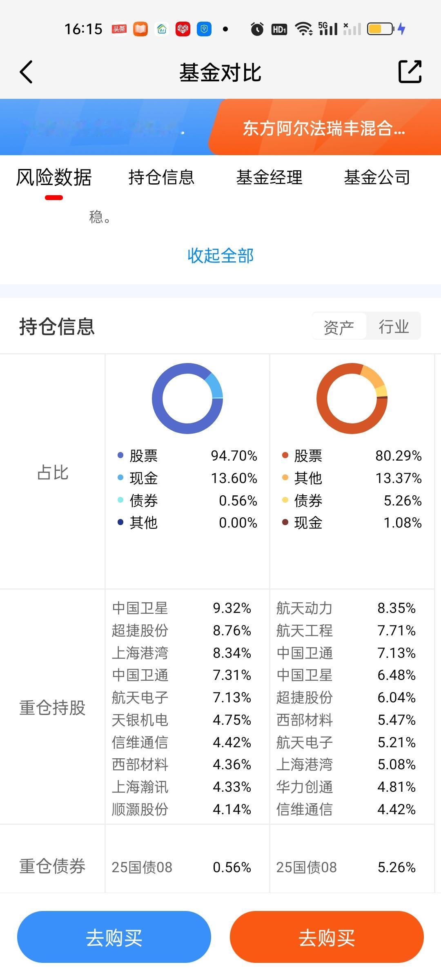Switch holdings view to 资产
Viewport: 441px width, 980px height.
pos(339,326)
